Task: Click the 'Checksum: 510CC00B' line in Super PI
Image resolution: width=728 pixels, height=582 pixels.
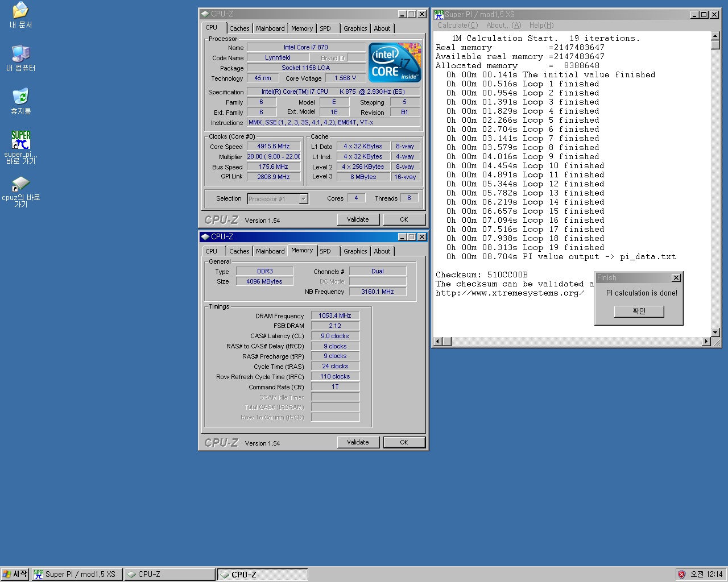Action: [x=482, y=275]
